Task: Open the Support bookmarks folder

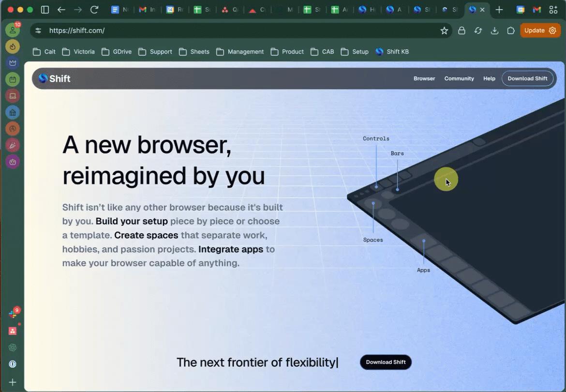Action: pos(155,52)
